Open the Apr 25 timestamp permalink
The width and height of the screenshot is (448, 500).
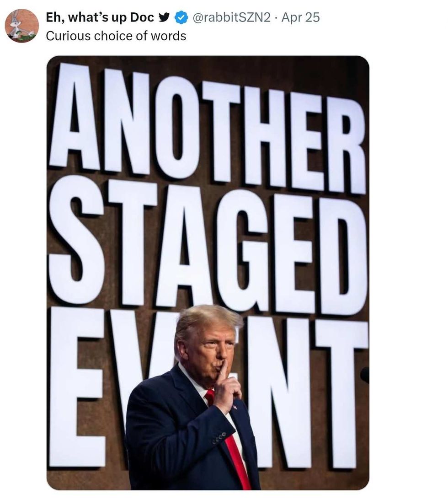(300, 17)
